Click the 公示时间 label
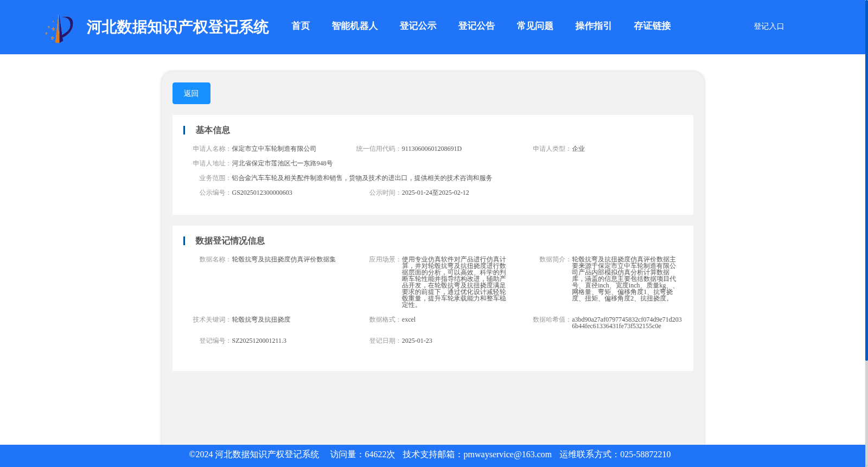The height and width of the screenshot is (467, 868). tap(385, 193)
